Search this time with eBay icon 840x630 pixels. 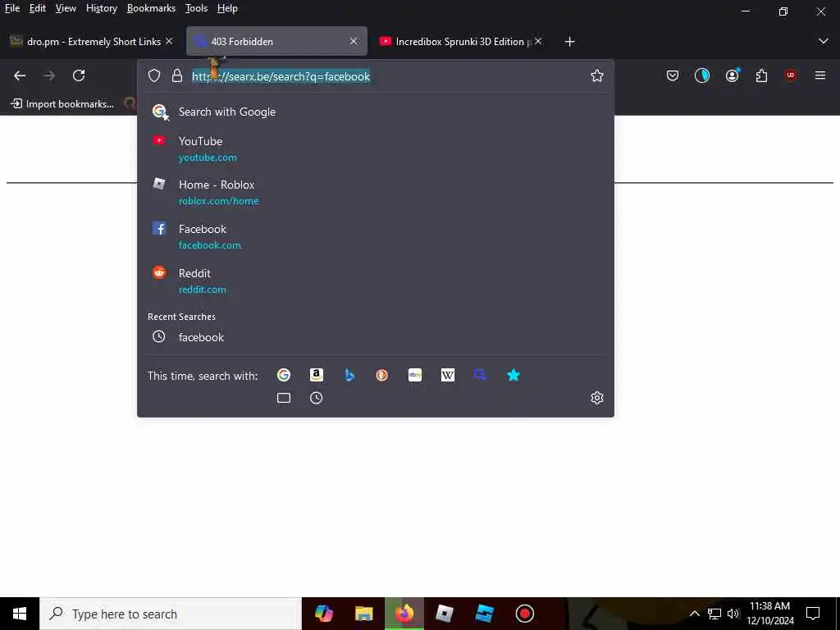[414, 375]
